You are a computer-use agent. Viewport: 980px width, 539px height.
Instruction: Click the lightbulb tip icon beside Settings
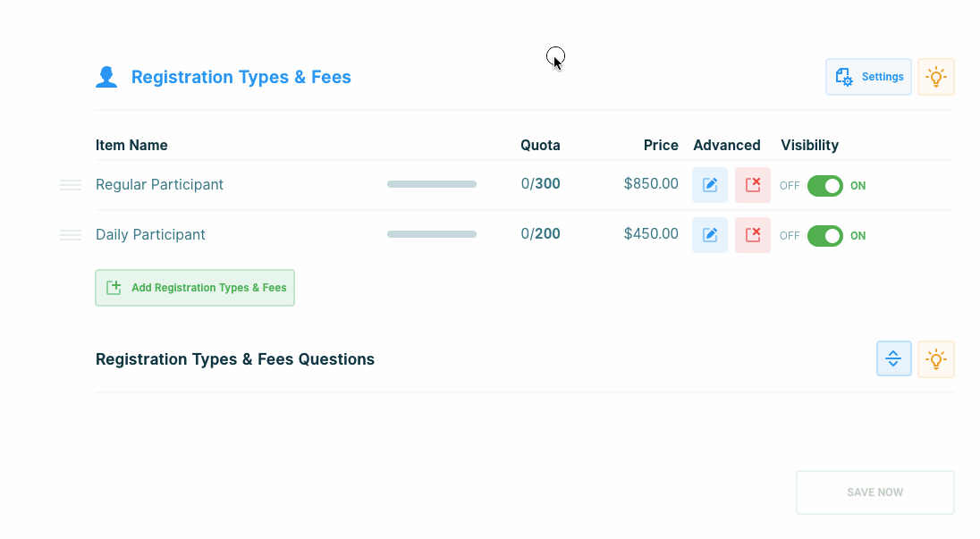[936, 77]
